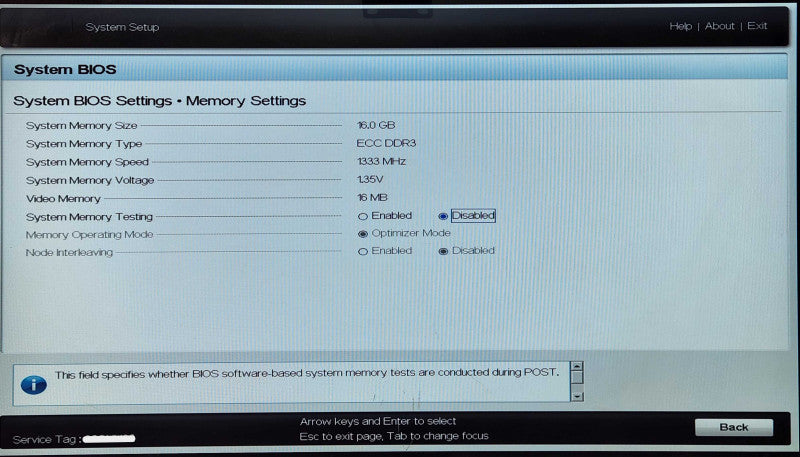Viewport: 800px width, 457px height.
Task: Click the System Memory Speed label
Action: [87, 162]
